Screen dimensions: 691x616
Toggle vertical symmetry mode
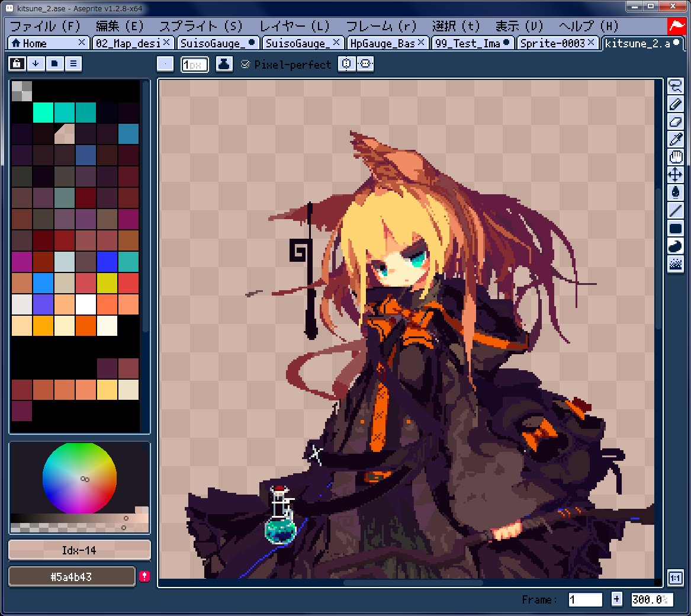(365, 64)
